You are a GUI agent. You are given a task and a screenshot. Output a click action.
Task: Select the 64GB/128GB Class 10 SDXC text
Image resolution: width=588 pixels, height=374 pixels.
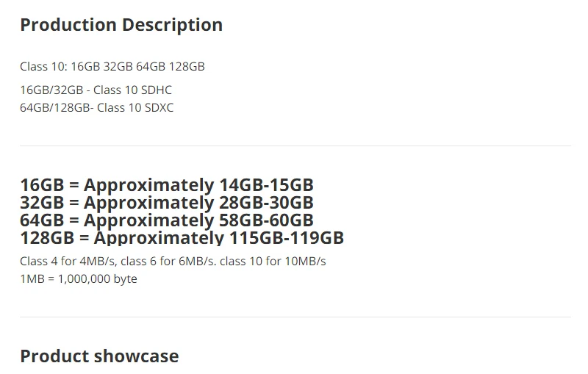(97, 107)
